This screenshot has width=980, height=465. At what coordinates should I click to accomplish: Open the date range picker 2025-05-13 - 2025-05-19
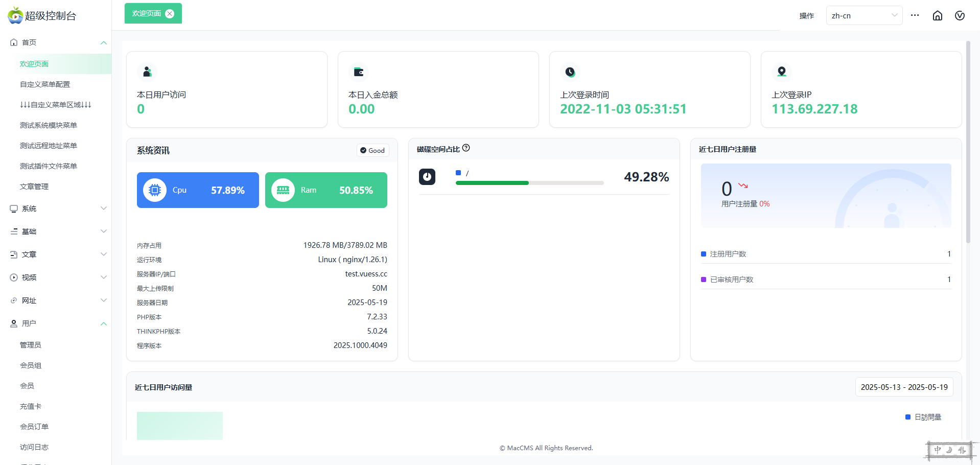coord(904,387)
